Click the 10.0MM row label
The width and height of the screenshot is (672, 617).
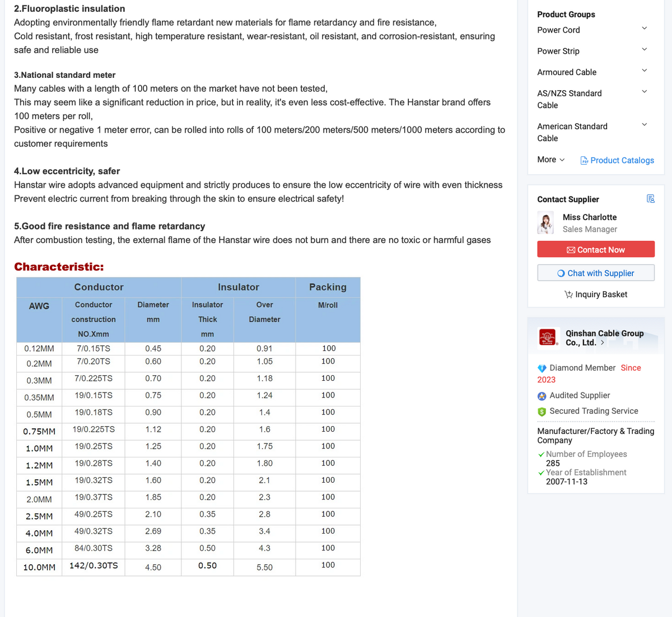click(x=39, y=568)
